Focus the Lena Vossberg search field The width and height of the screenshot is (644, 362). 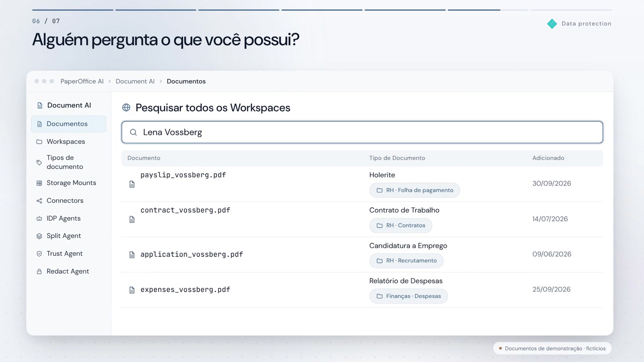(x=362, y=132)
